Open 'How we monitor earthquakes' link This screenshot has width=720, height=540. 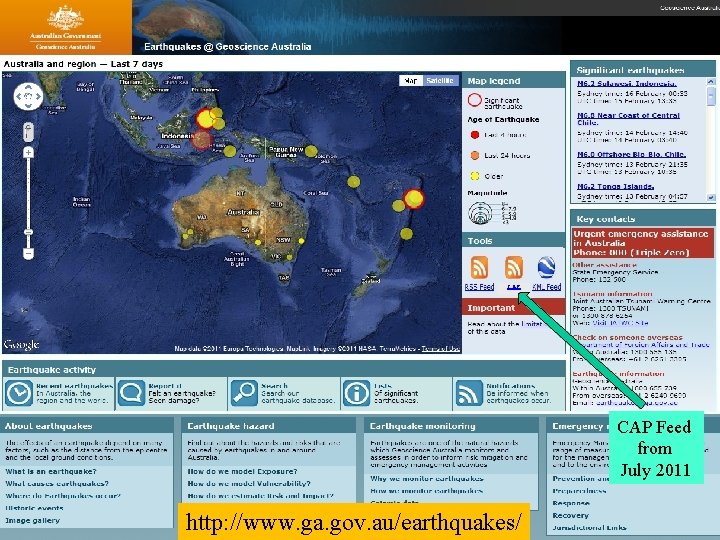[427, 491]
